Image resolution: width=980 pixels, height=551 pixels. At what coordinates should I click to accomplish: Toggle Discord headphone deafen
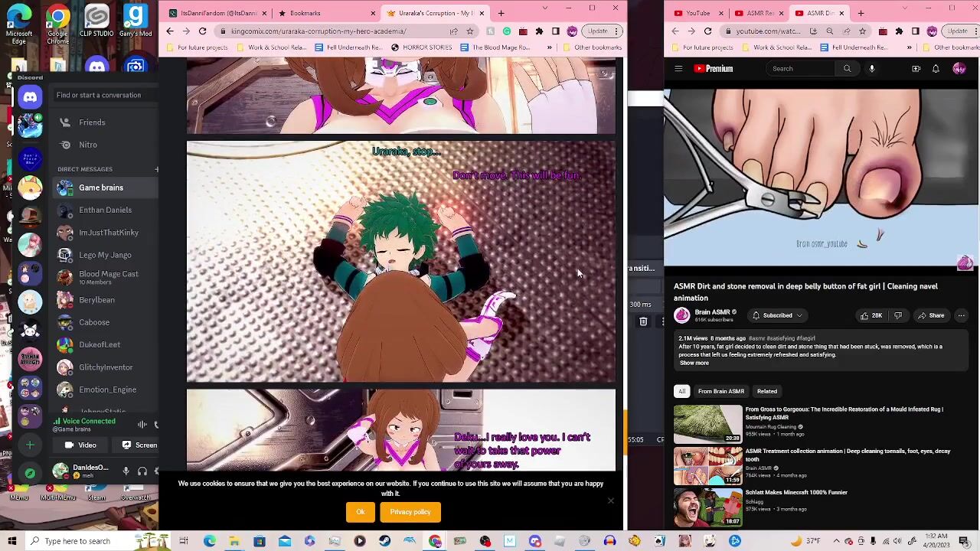(142, 471)
